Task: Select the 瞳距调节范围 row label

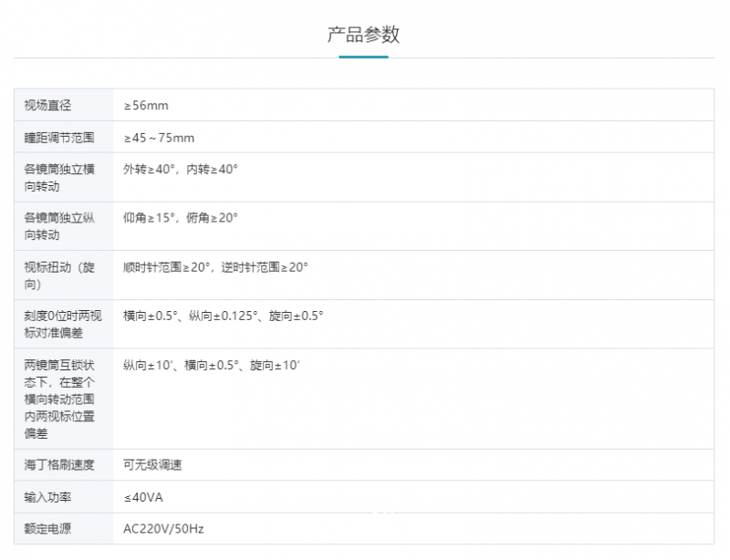Action: [58, 137]
